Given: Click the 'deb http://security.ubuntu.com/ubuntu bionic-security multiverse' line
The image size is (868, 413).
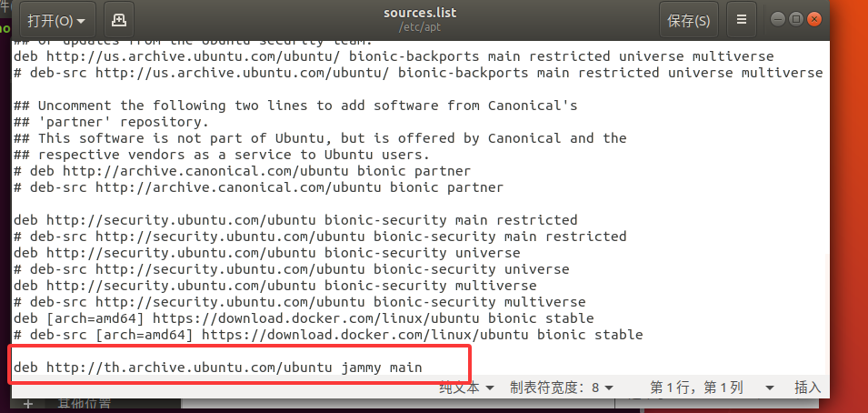Looking at the screenshot, I should pos(274,286).
